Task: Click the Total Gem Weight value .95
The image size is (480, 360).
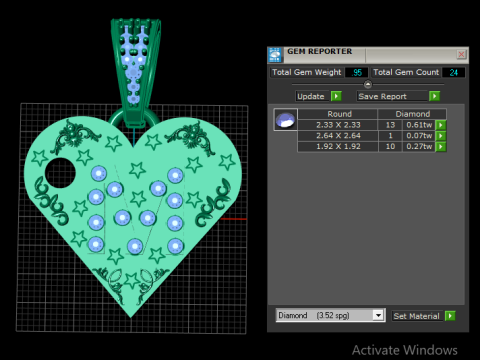Action: (357, 72)
